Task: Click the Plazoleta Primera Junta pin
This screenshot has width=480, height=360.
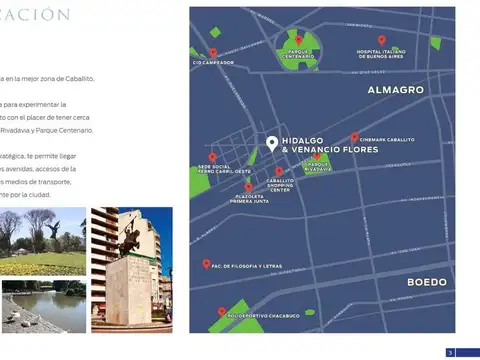Action: click(248, 187)
